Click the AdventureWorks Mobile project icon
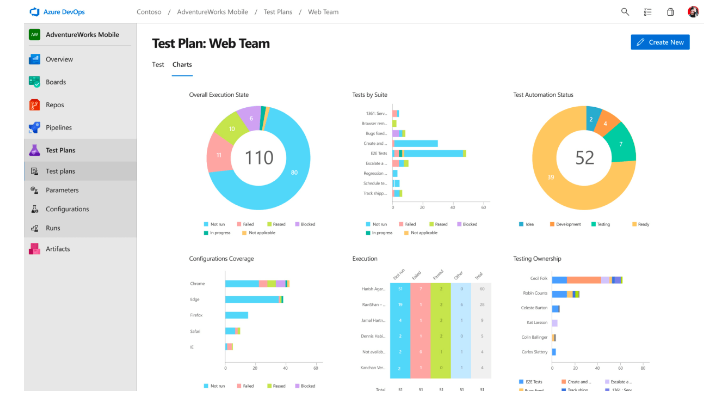721x411 pixels. [x=34, y=34]
